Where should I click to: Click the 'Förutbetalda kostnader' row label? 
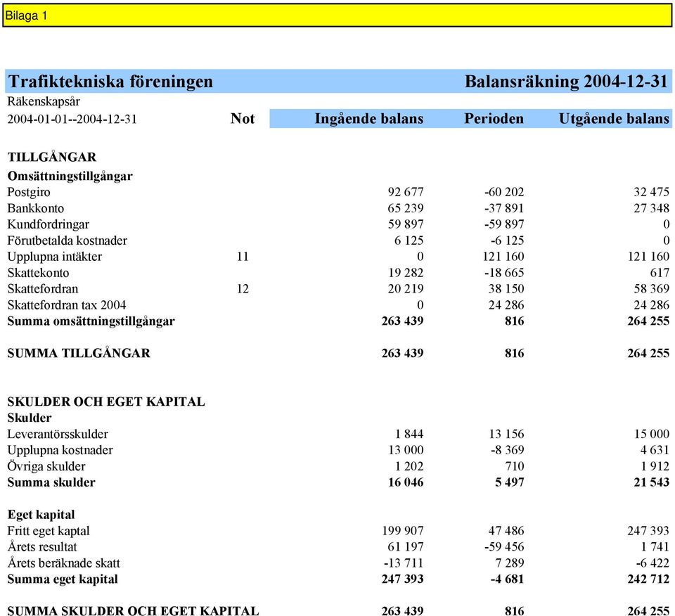pos(67,240)
